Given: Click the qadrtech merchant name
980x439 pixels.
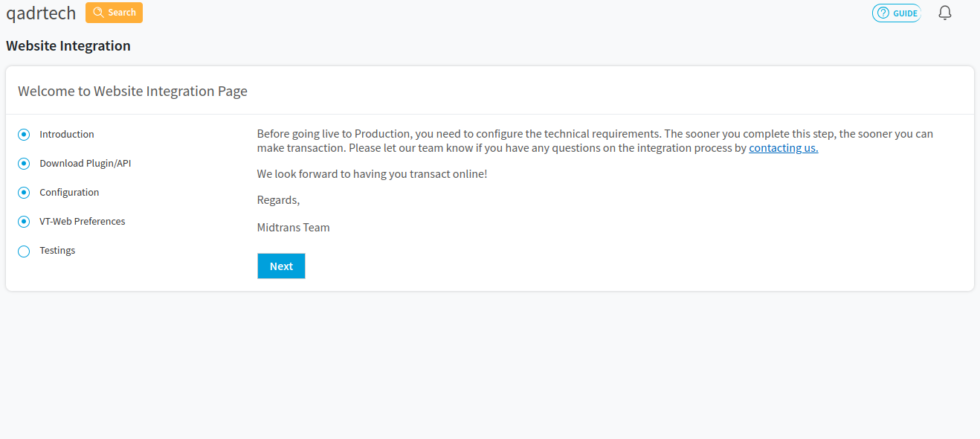Looking at the screenshot, I should (x=41, y=13).
